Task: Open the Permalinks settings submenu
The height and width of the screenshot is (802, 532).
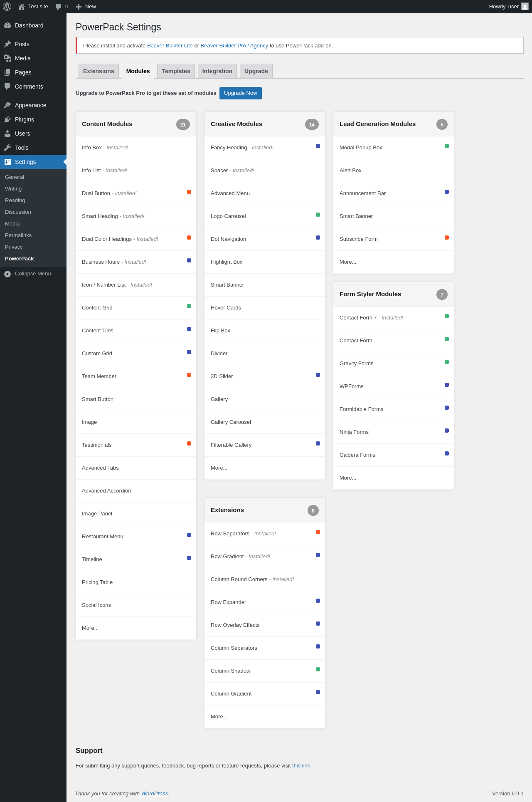Action: pyautogui.click(x=18, y=235)
